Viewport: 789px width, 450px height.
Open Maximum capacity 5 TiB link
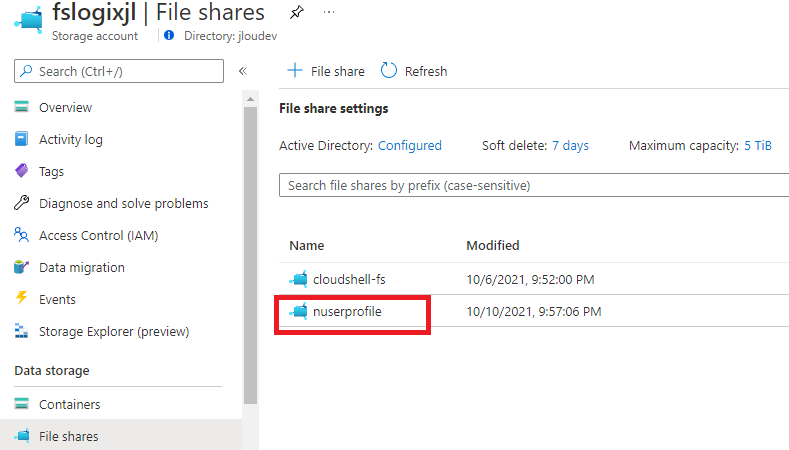coord(758,145)
